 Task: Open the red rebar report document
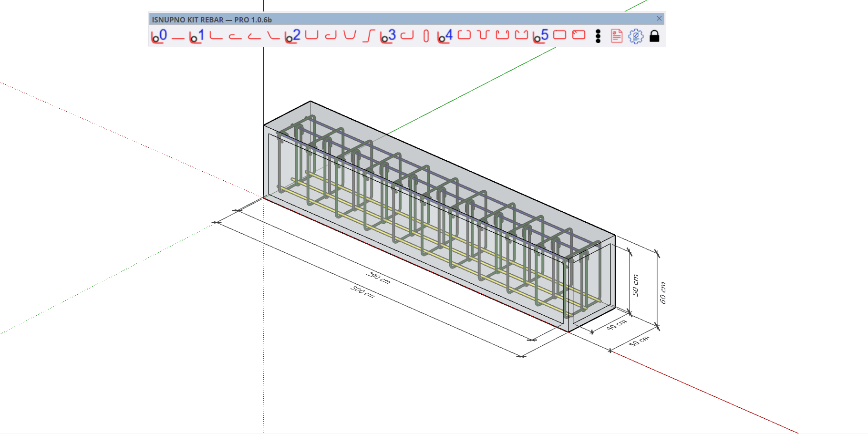[x=617, y=36]
